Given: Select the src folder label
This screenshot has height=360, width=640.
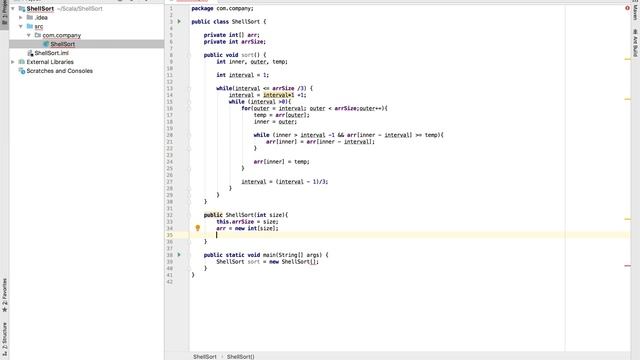Looking at the screenshot, I should pos(39,27).
